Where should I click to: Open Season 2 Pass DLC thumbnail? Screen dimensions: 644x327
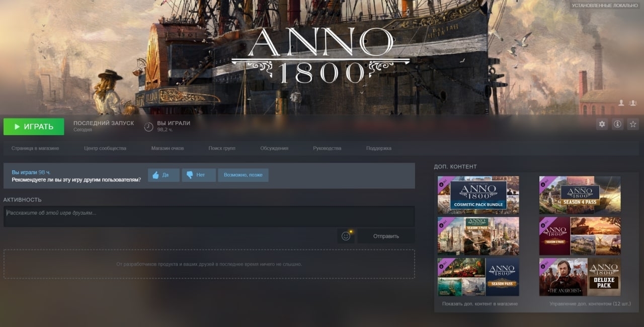tap(580, 236)
